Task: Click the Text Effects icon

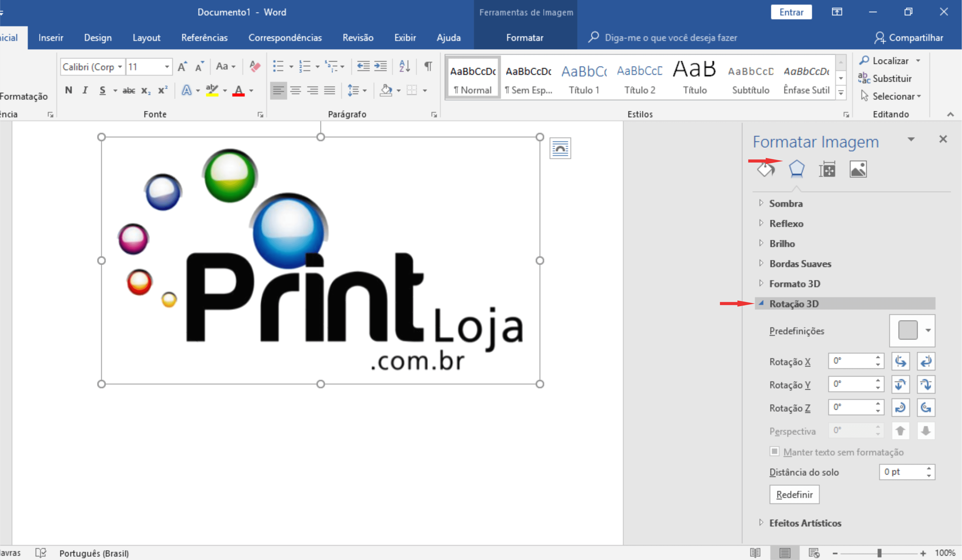Action: click(186, 90)
